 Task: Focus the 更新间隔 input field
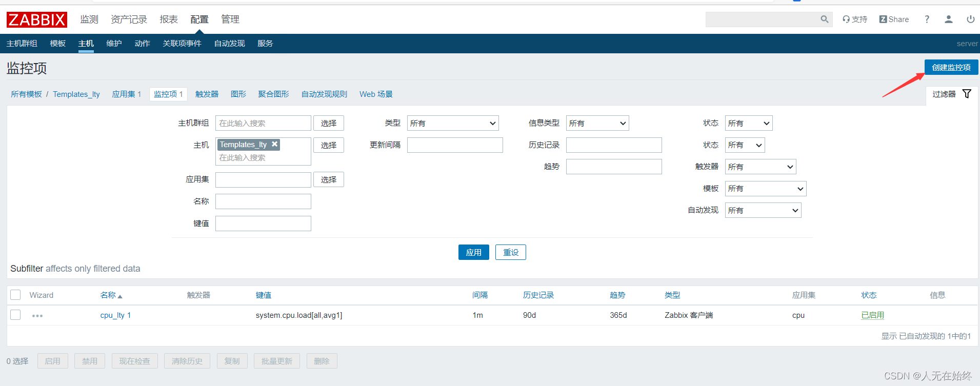pos(455,145)
